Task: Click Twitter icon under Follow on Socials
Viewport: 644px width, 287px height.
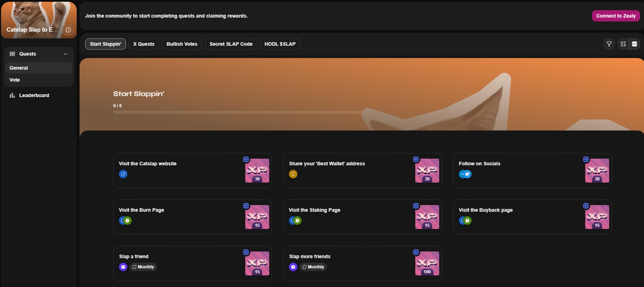Action: 467,174
